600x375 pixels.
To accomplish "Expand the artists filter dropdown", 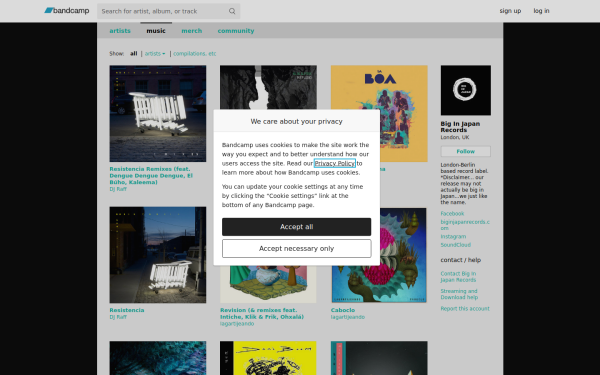I will (155, 54).
